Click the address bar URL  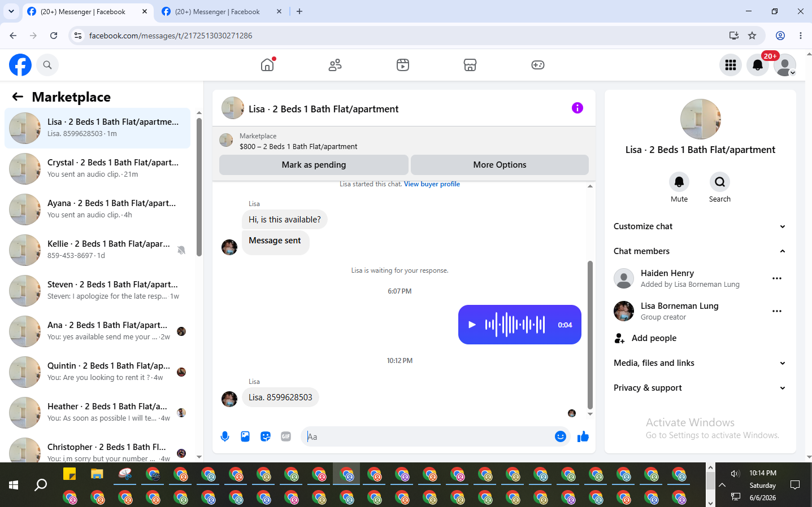pyautogui.click(x=171, y=36)
